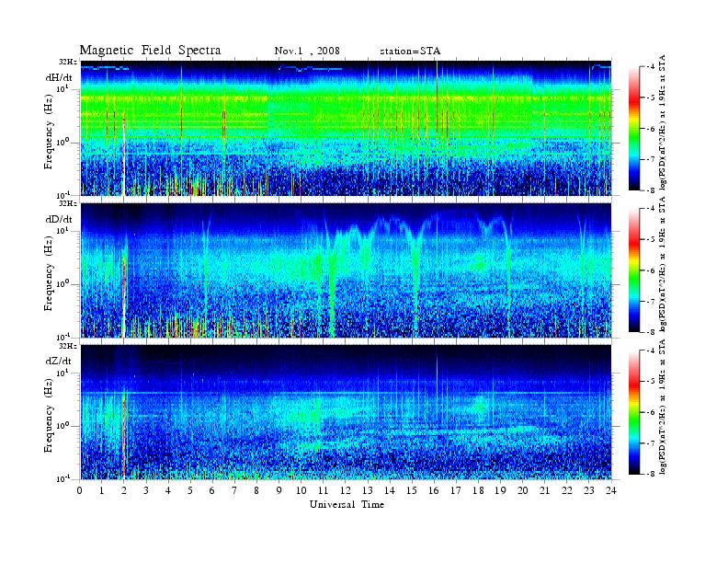Click hour 21 on the time axis
This screenshot has height=563, width=728.
pos(544,490)
